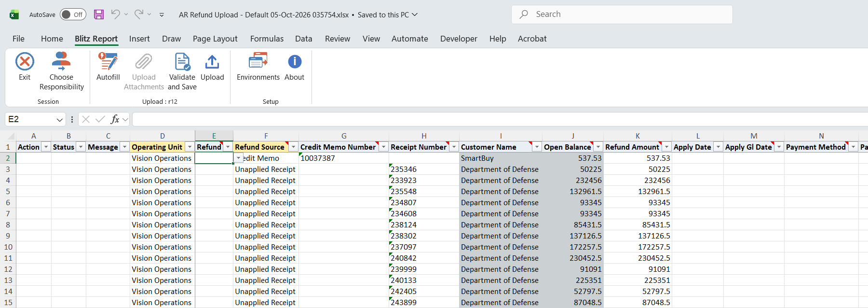Switch to the Insert tab
Screen dimensions: 868x308
[139, 39]
